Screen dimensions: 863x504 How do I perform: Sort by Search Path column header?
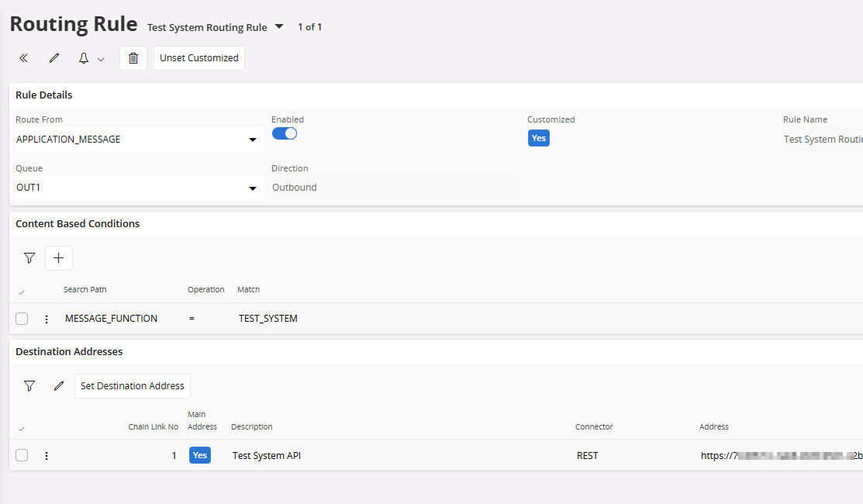point(85,290)
